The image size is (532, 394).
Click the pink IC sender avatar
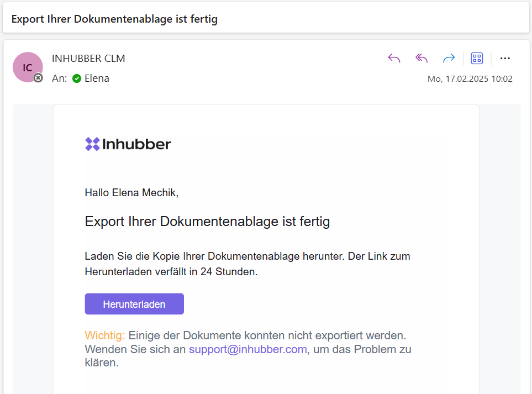point(27,67)
